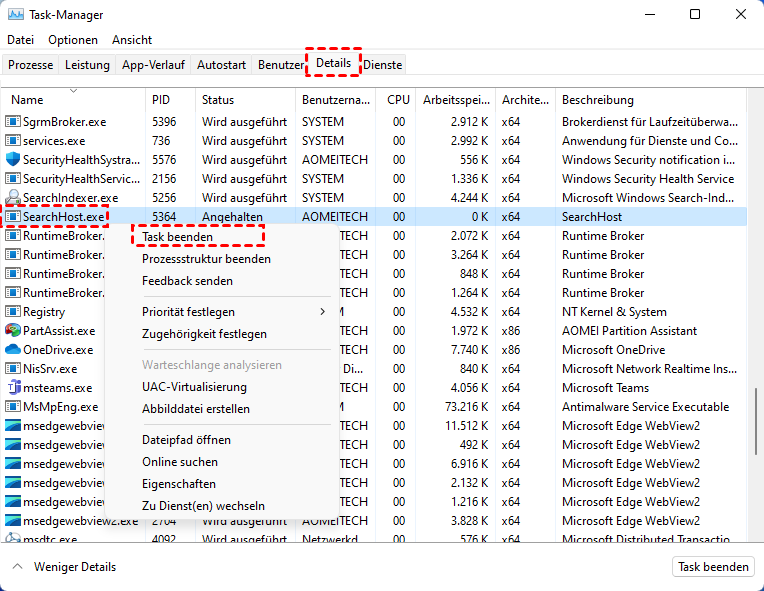
Task: Click the msteams.exe Teams icon
Action: (13, 388)
